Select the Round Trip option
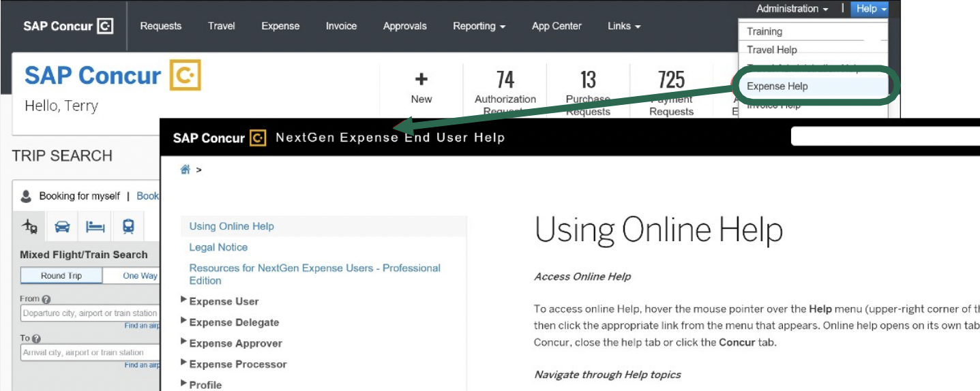This screenshot has height=391, width=980. coord(61,276)
